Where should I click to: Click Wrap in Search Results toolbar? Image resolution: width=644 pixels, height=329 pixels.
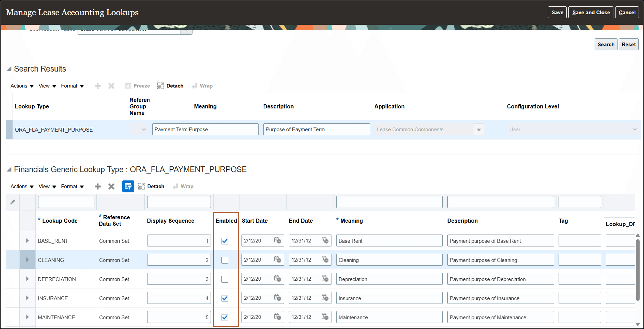click(x=202, y=86)
